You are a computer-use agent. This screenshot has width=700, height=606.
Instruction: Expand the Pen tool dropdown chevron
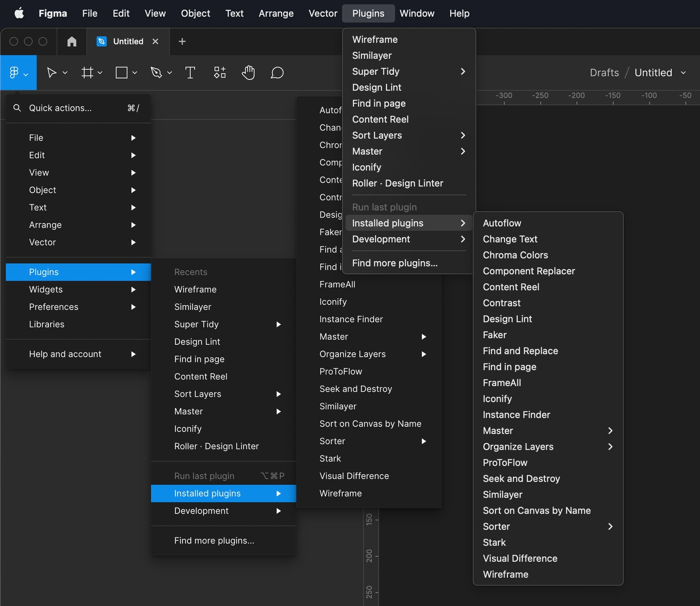tap(169, 73)
